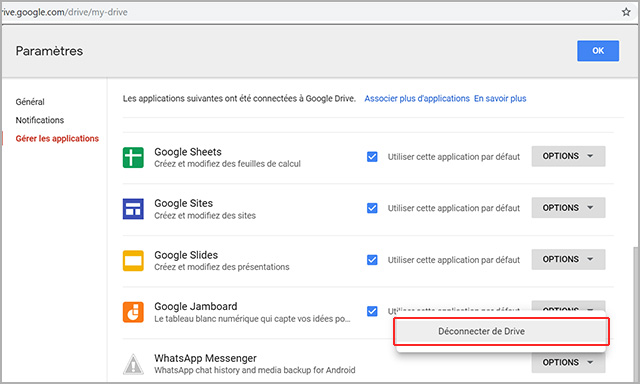Uncheck default app checkbox for Google Sheets
The image size is (640, 384).
pos(372,157)
